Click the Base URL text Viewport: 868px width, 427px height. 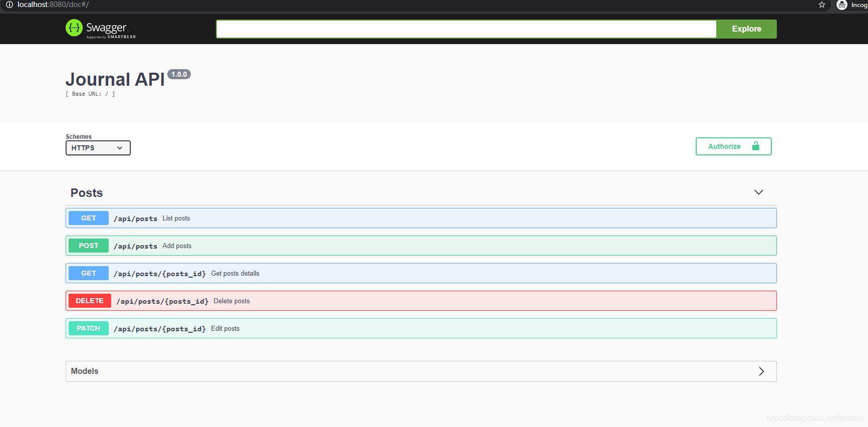point(90,94)
